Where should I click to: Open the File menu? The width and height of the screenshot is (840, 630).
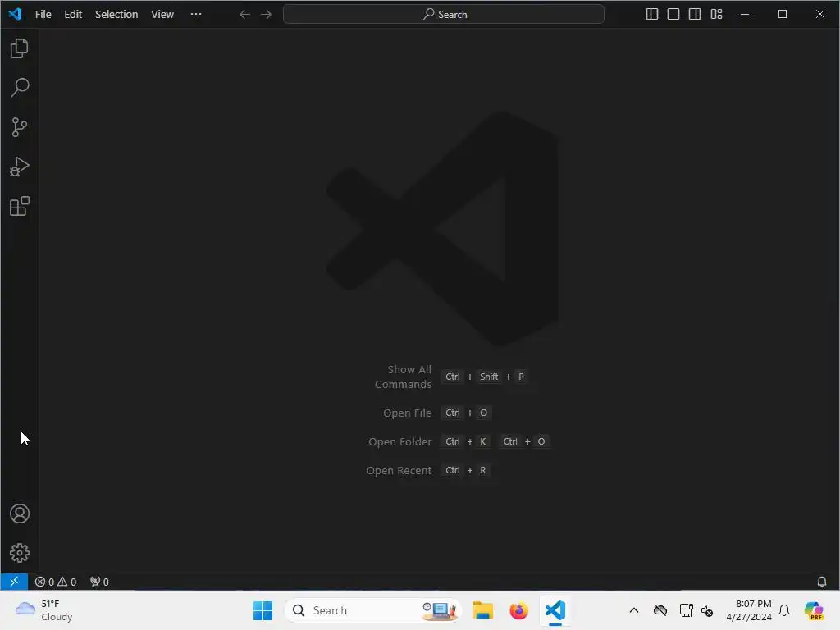[x=43, y=15]
